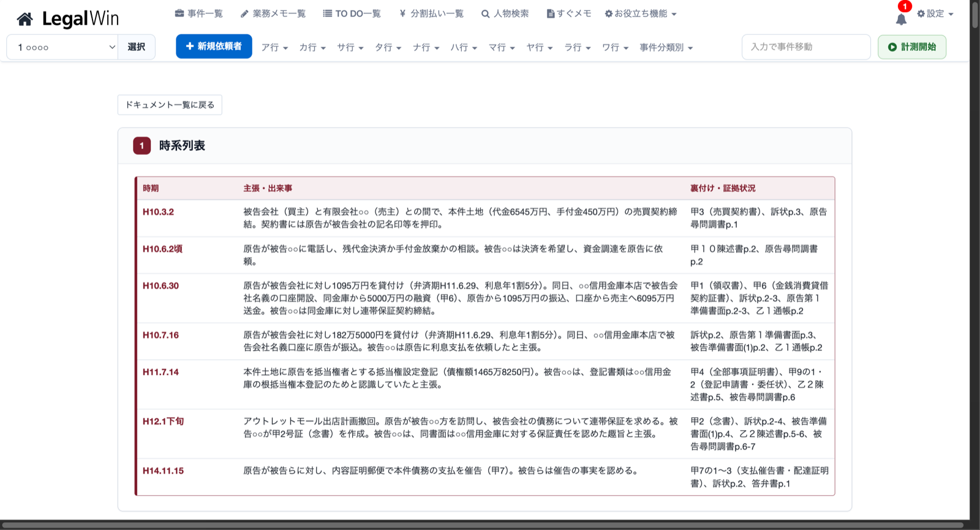Click 計測開始 start timer button

click(912, 47)
